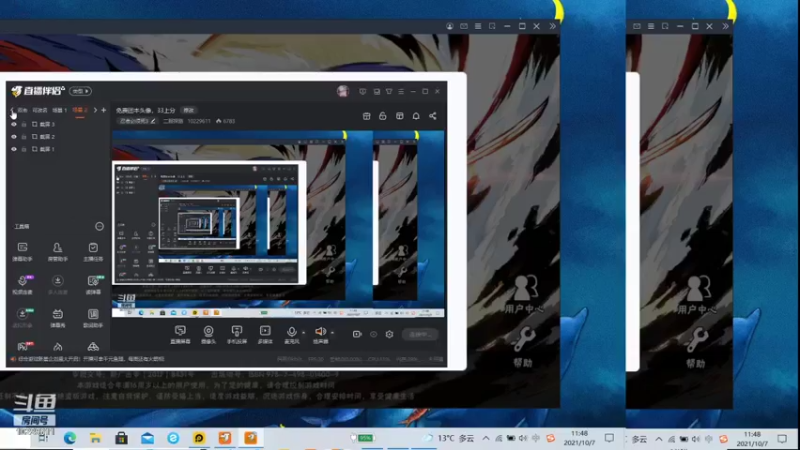Click the 修改 button beside the stream title

click(189, 110)
